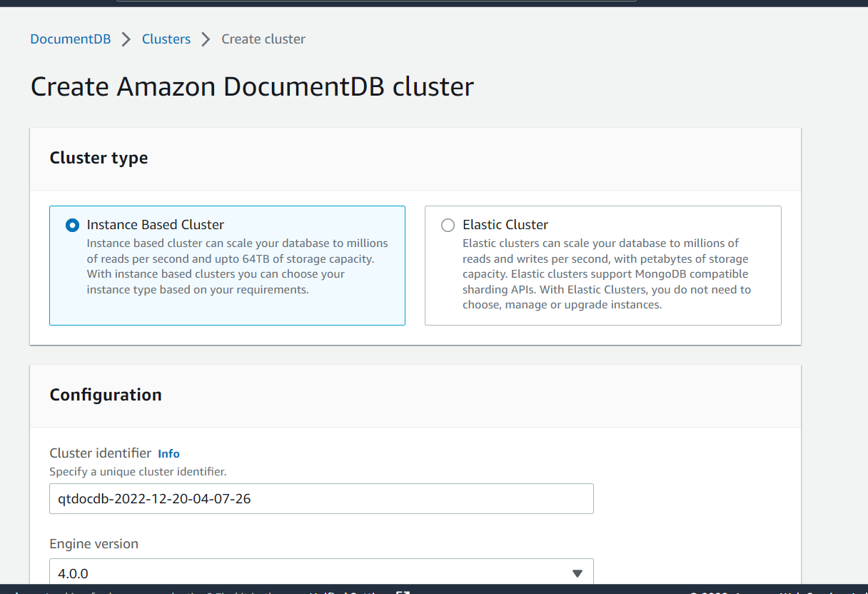Click the DocumentDB breadcrumb link
This screenshot has width=868, height=594.
tap(71, 39)
